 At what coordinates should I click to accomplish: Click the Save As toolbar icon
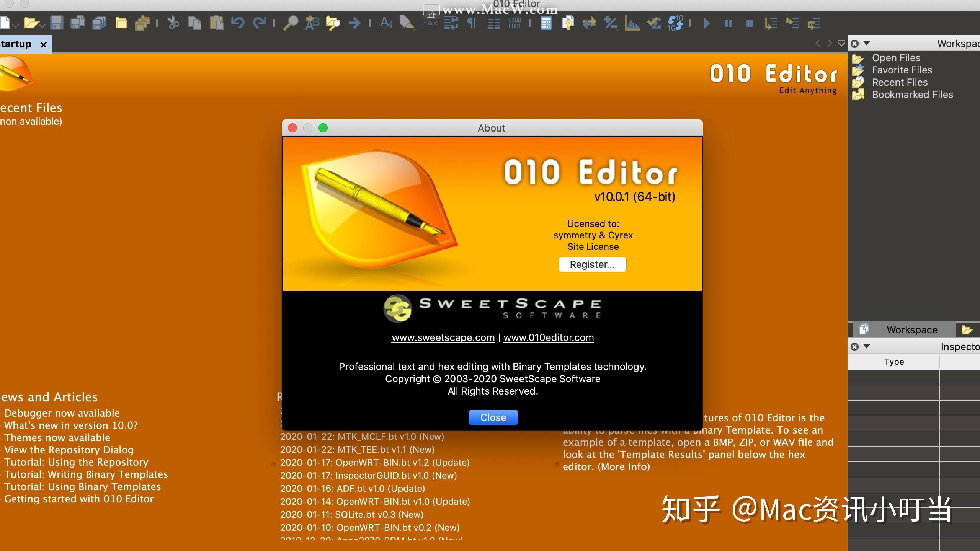point(78,23)
